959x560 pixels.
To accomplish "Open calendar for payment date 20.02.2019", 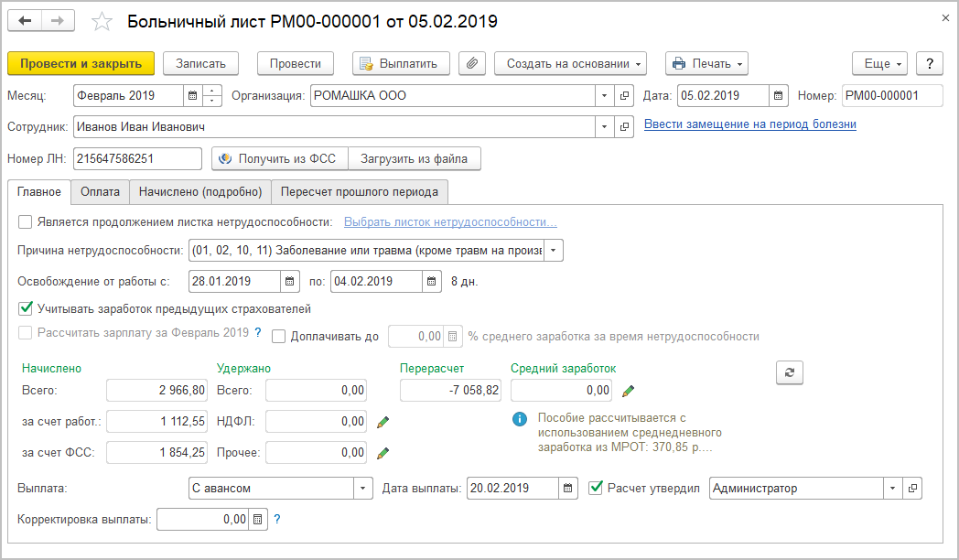I will click(568, 489).
